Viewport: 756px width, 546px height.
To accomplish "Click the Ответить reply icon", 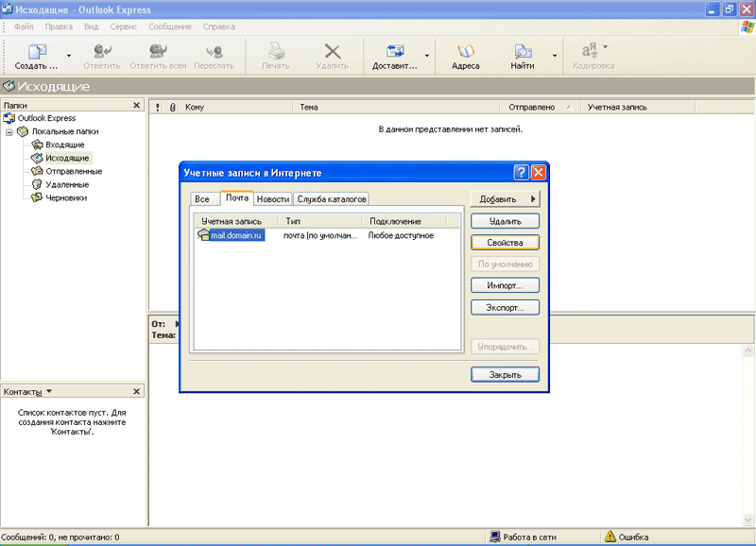I will click(x=102, y=51).
